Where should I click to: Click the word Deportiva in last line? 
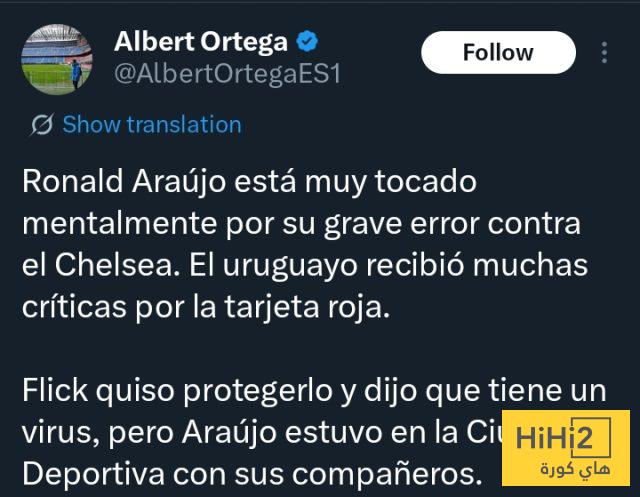[x=93, y=475]
